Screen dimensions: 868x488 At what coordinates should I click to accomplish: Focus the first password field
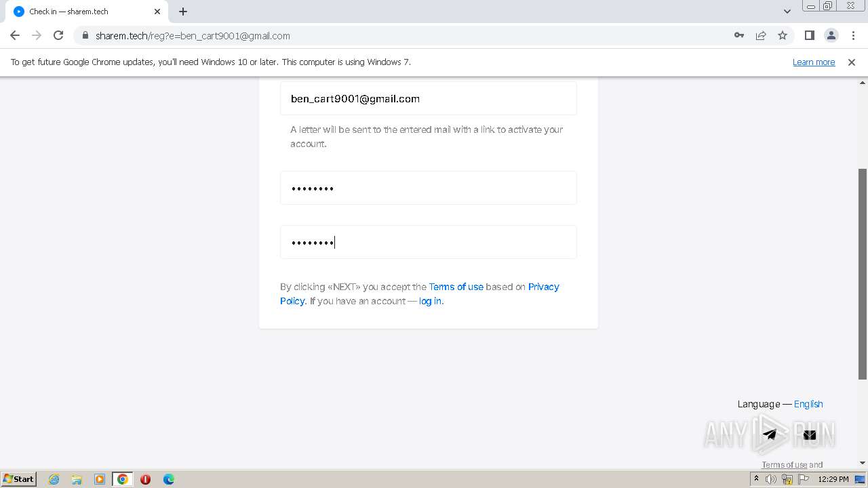click(x=429, y=188)
